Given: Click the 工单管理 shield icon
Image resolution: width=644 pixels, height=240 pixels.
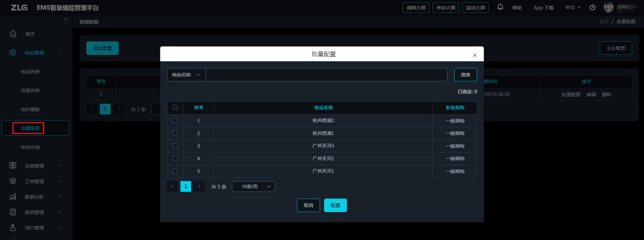Looking at the screenshot, I should (x=13, y=181).
